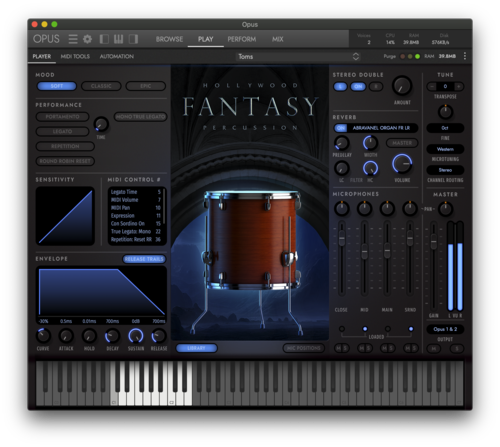The height and width of the screenshot is (447, 500).
Task: Switch to the Browse tab
Action: pyautogui.click(x=169, y=39)
